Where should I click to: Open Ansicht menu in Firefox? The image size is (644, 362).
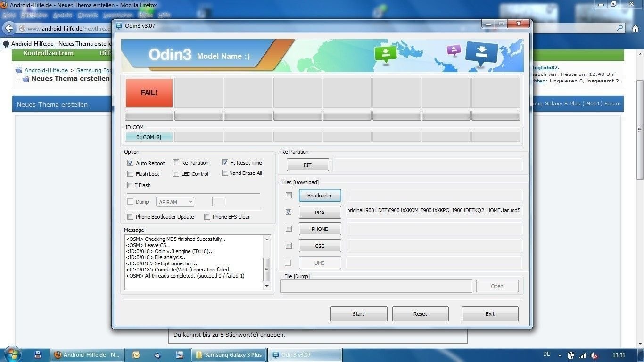[x=63, y=15]
